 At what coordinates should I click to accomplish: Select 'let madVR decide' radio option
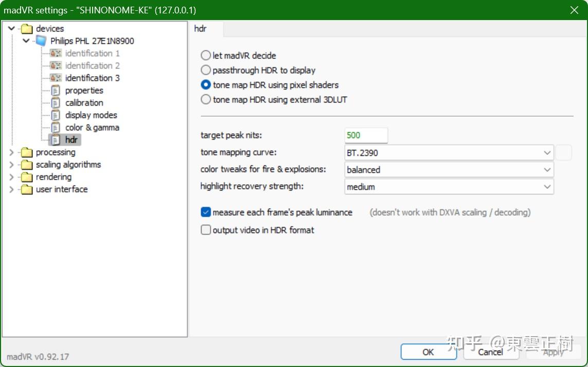(205, 56)
